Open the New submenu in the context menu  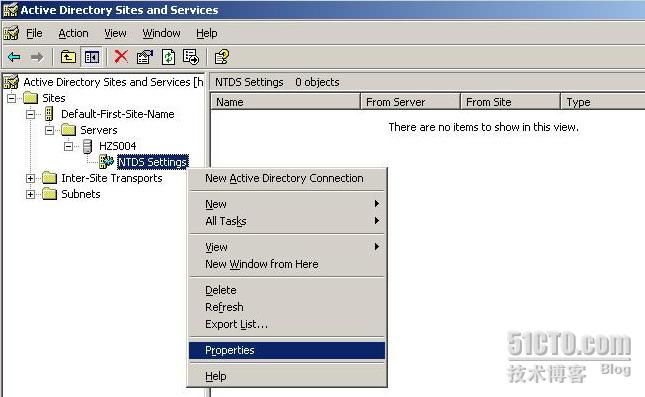287,204
